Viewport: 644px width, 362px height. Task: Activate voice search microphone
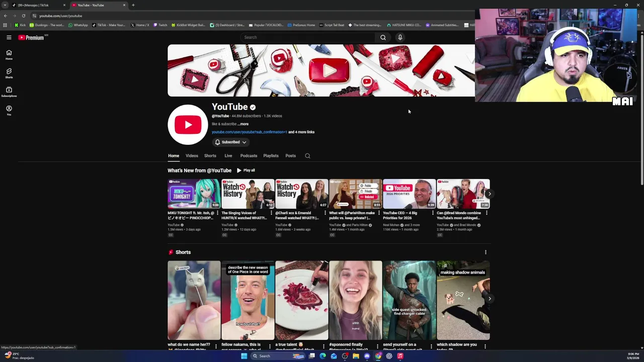[400, 37]
